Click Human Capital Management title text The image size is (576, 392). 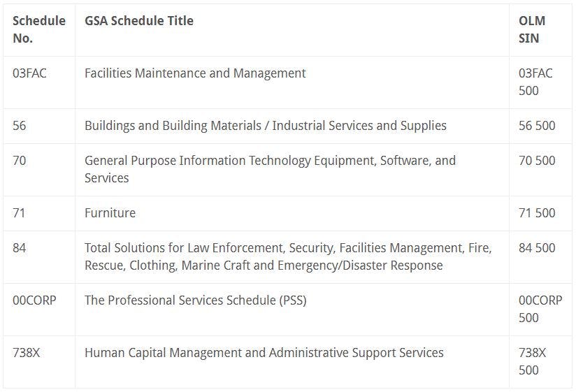(x=264, y=353)
